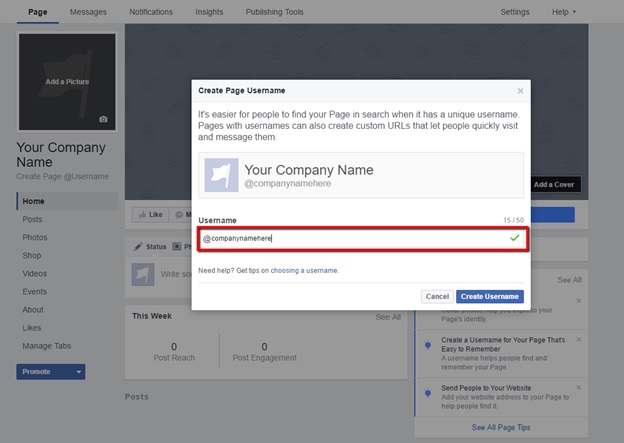Click the flag page avatar in dialog

pos(221,175)
